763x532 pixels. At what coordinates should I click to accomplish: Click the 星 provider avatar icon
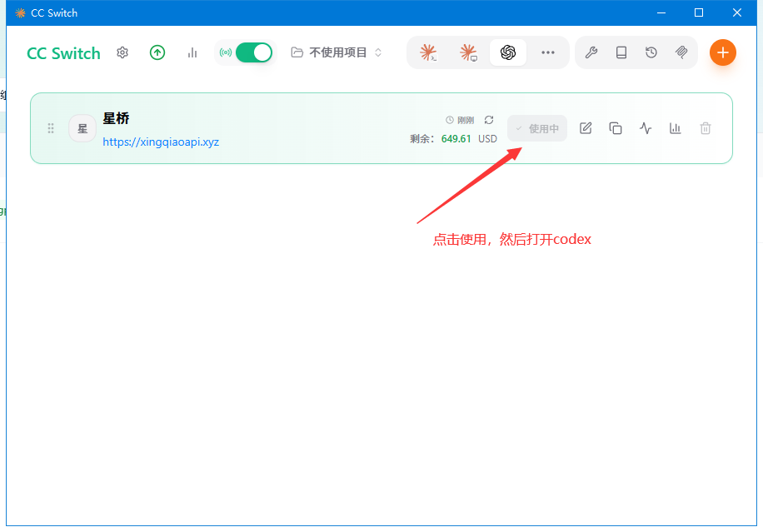pos(82,128)
